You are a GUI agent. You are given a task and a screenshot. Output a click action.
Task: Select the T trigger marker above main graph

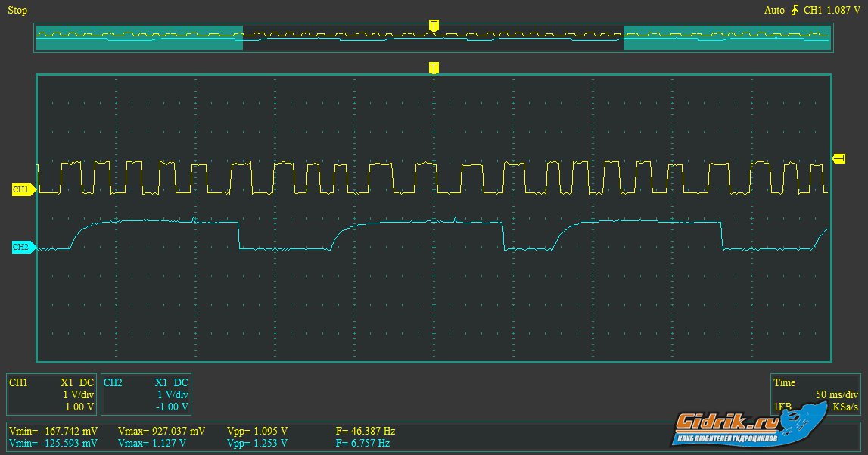434,68
